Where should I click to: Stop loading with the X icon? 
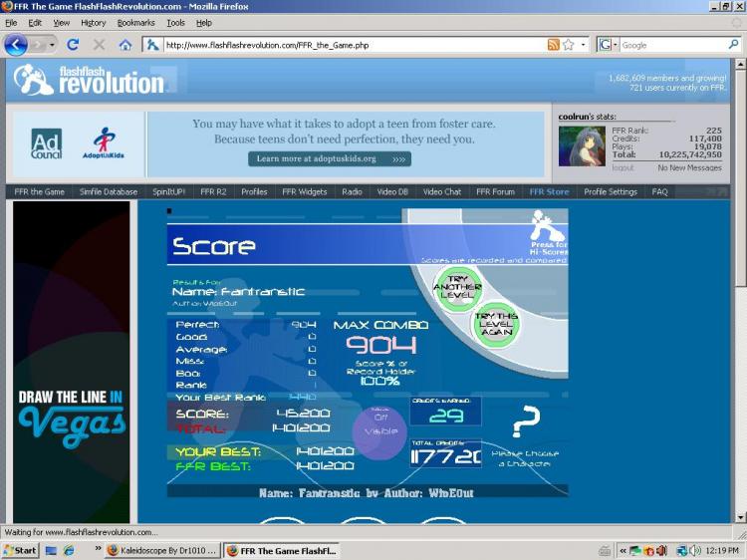(99, 45)
